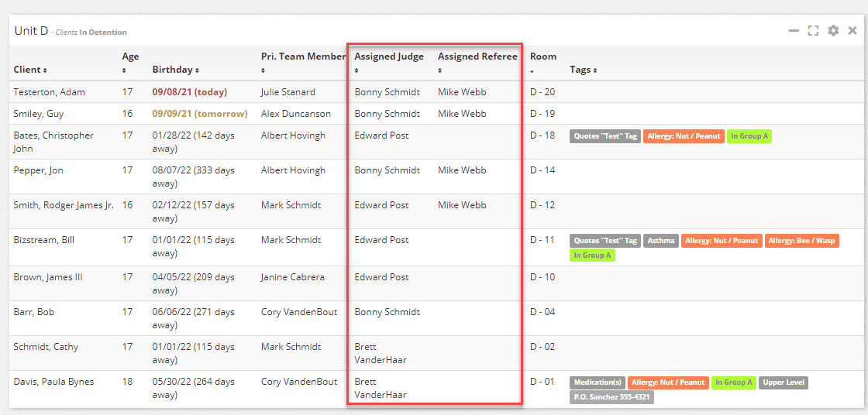Click the Upper Level tag

(784, 382)
